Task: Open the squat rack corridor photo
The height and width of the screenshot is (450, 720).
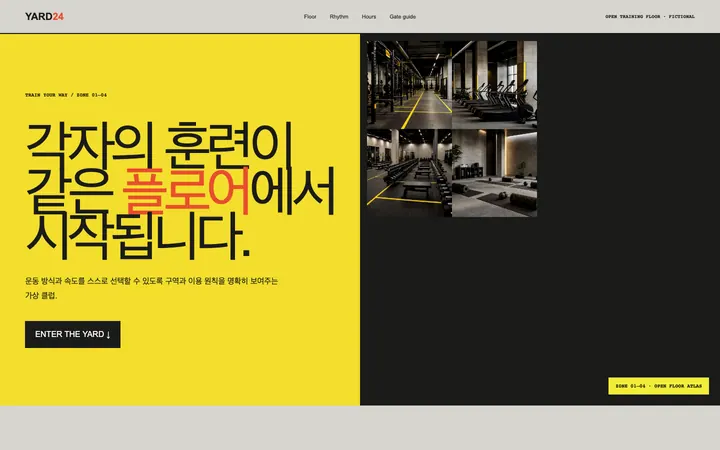Action: 409,85
